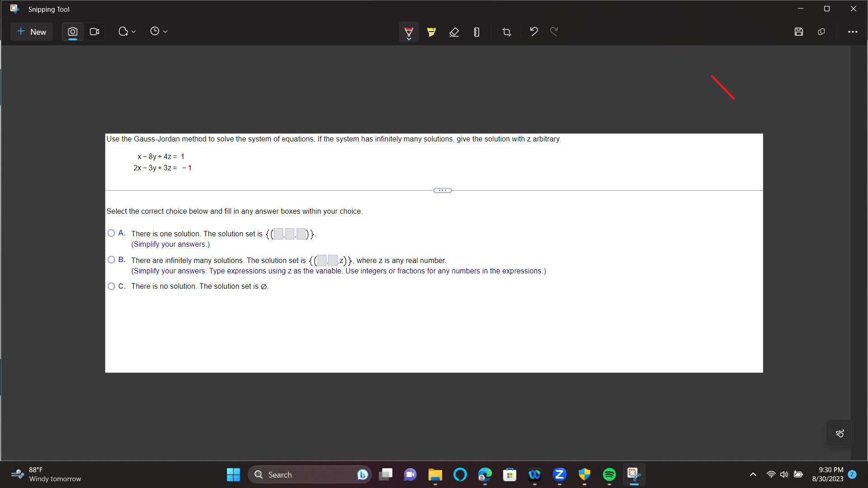Select answer choice A radio button
Viewport: 868px width, 488px height.
[x=111, y=233]
